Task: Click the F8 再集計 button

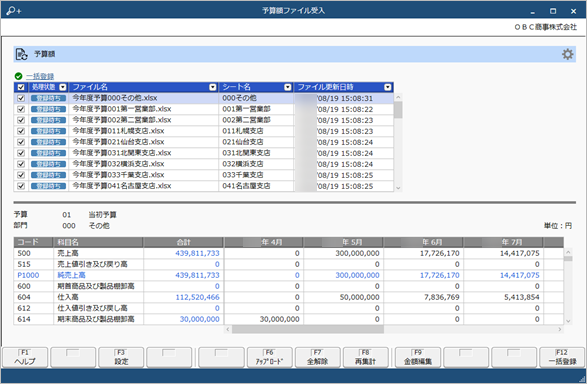Action: point(365,357)
